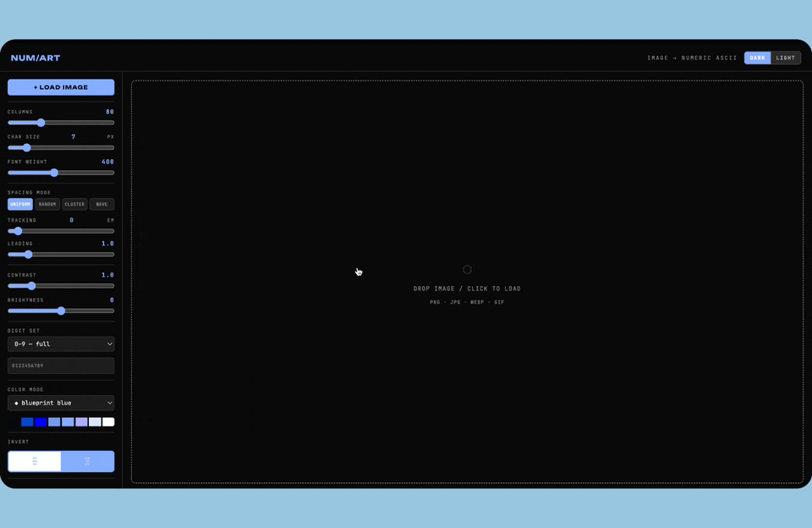Image resolution: width=812 pixels, height=528 pixels.
Task: Click the Font Weight value 400
Action: (107, 162)
